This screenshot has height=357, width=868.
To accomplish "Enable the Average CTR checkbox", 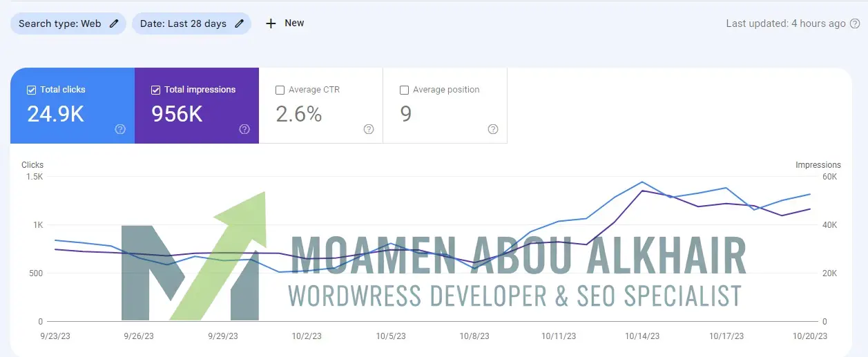I will coord(280,90).
